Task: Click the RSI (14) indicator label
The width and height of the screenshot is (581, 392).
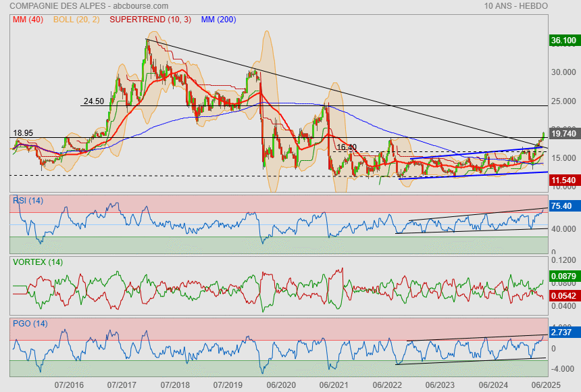Action: point(28,201)
